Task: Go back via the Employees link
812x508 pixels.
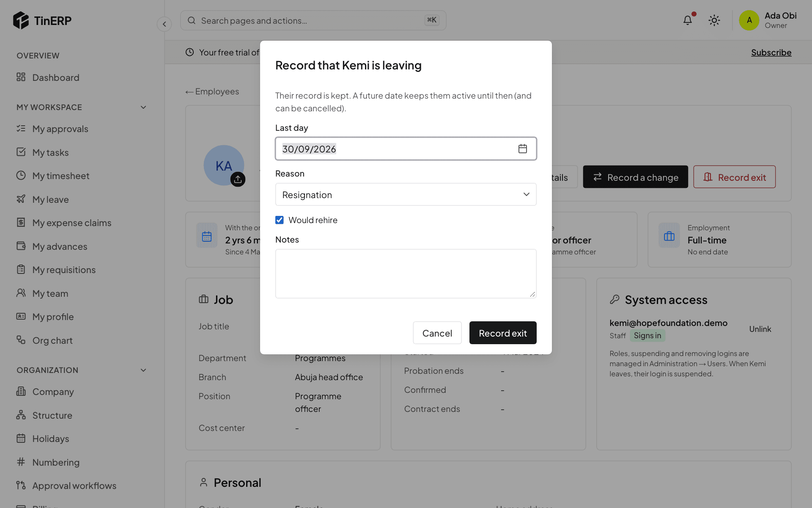Action: [x=212, y=91]
